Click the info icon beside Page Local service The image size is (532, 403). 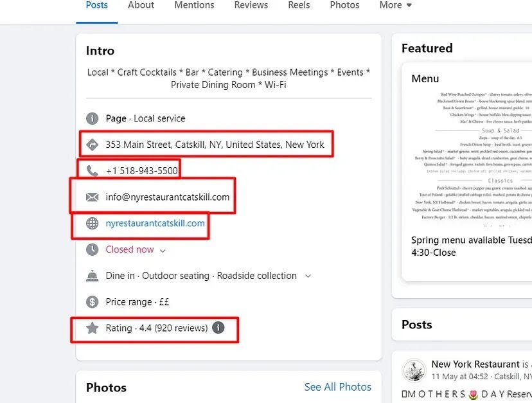point(93,118)
